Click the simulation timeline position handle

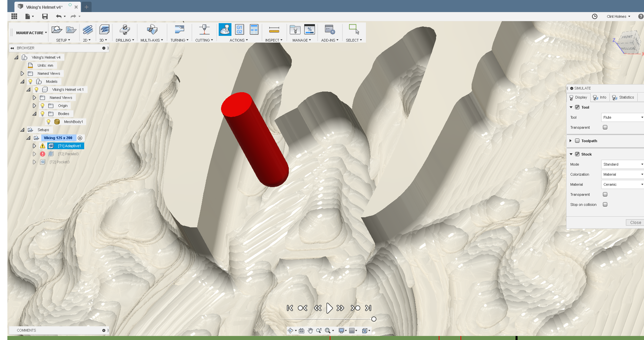click(x=374, y=319)
